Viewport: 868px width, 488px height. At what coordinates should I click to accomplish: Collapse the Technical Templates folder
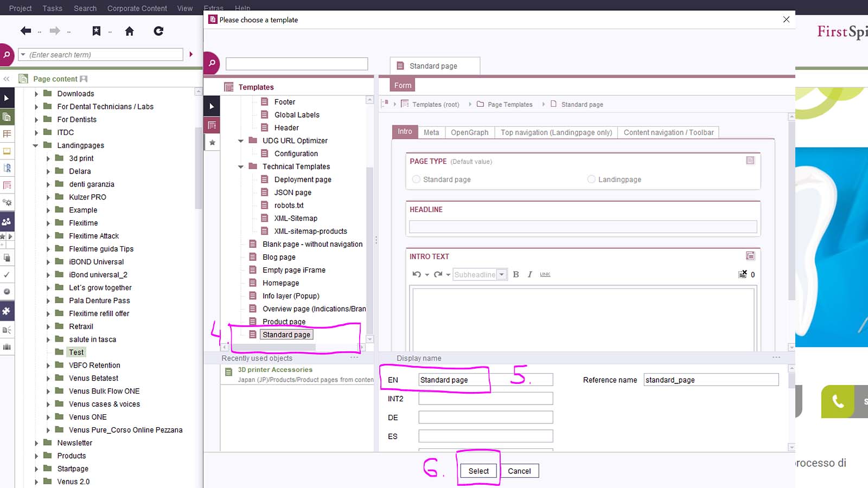(x=241, y=167)
